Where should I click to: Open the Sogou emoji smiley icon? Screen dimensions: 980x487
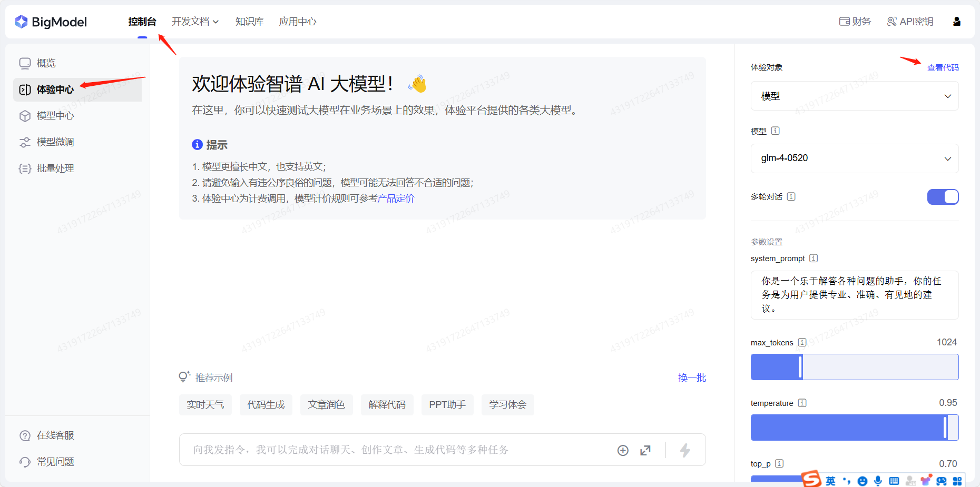tap(862, 481)
